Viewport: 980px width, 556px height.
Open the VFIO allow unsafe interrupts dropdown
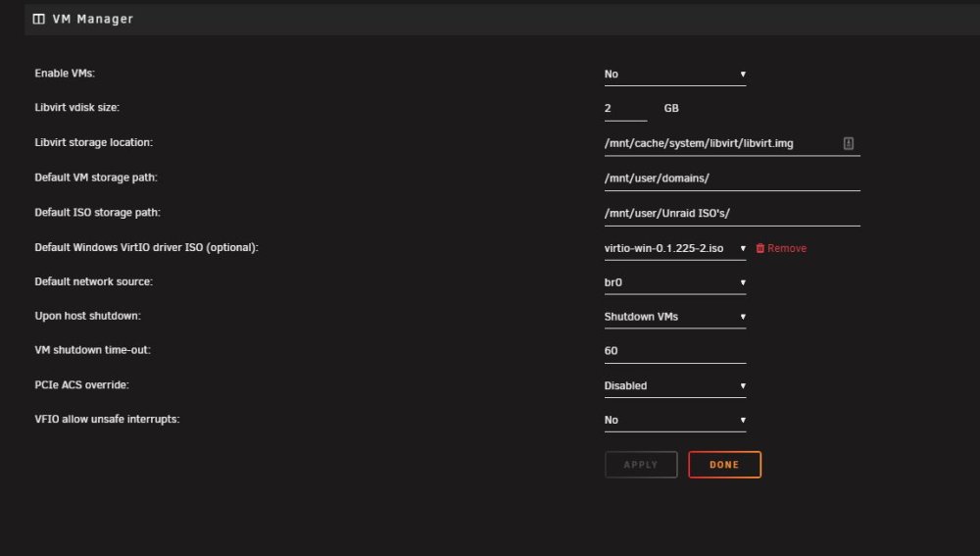coord(675,421)
